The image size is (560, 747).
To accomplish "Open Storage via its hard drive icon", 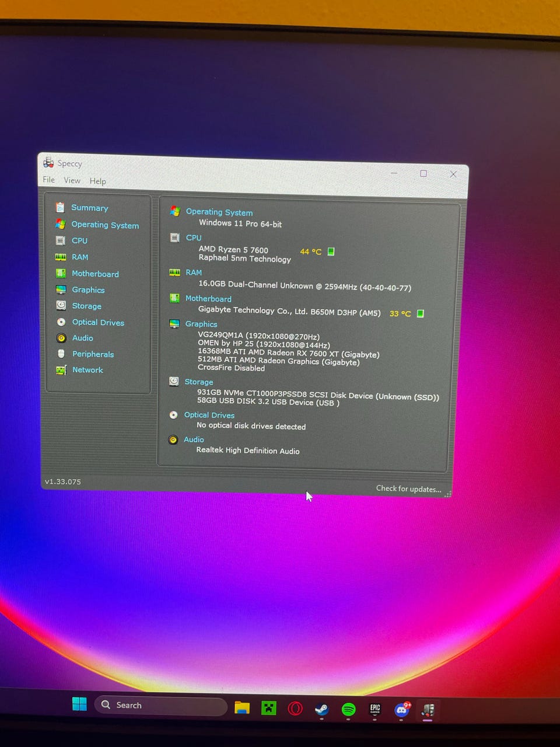I will [61, 305].
